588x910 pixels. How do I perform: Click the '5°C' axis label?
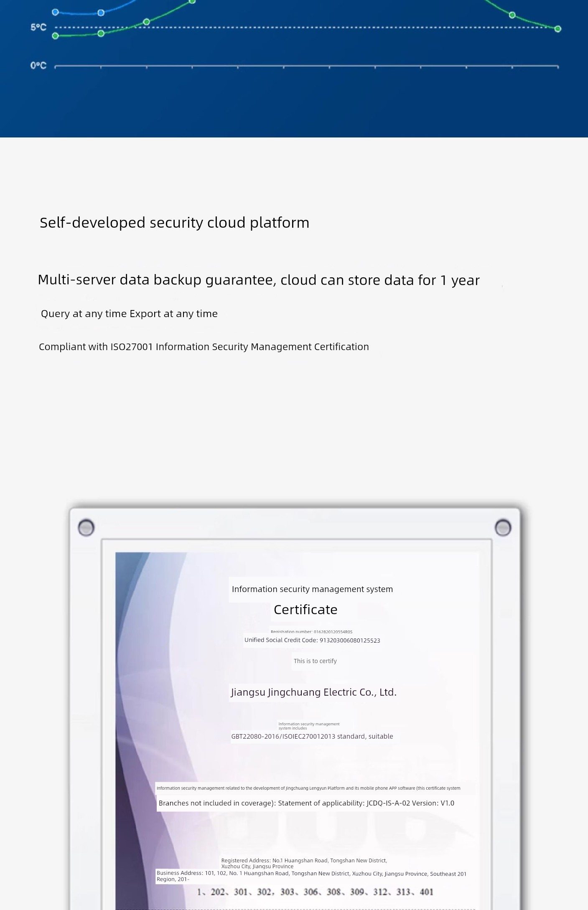click(38, 27)
